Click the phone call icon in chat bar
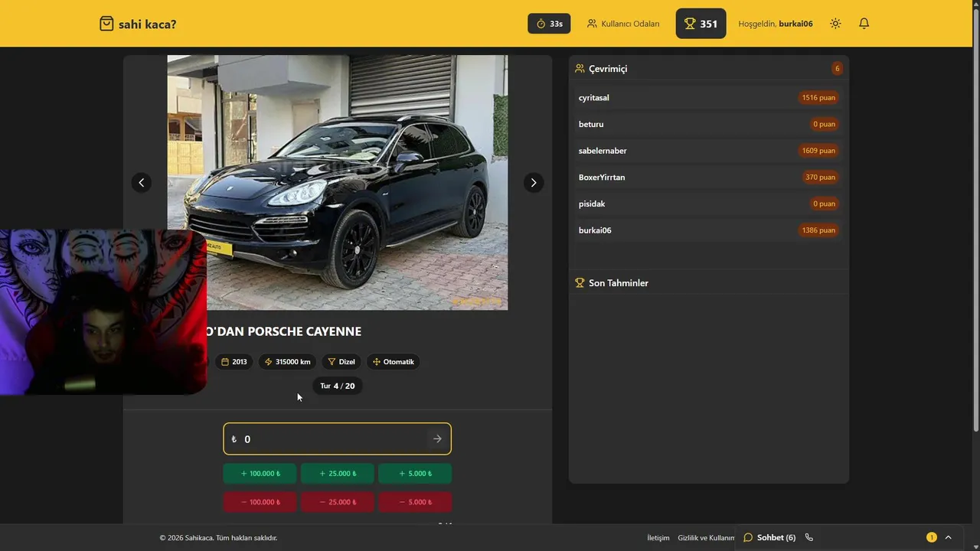The height and width of the screenshot is (551, 980). pos(809,538)
